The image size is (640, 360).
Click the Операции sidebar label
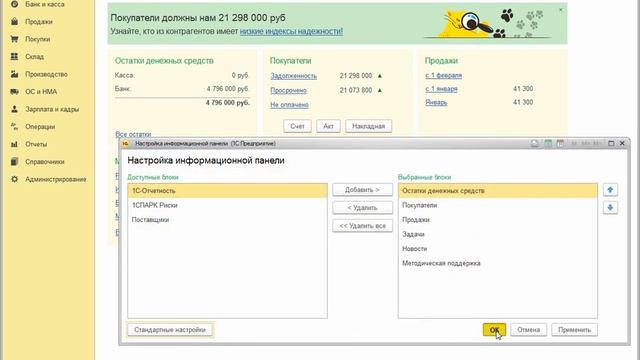pos(40,127)
